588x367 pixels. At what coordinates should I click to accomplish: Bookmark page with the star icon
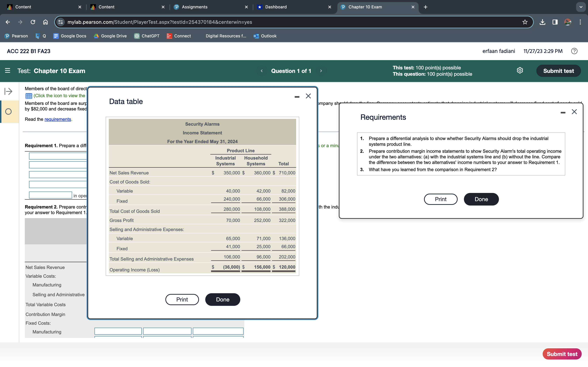pos(525,22)
